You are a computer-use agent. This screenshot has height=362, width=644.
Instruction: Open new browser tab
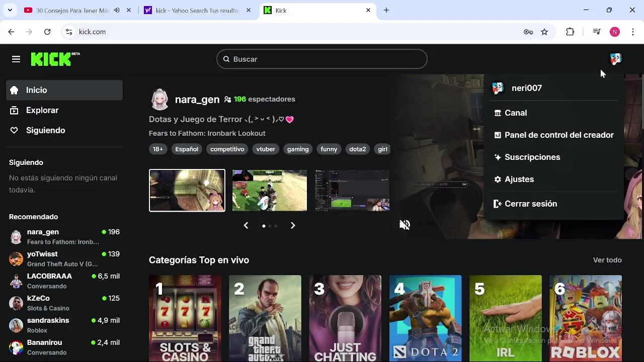pyautogui.click(x=386, y=10)
